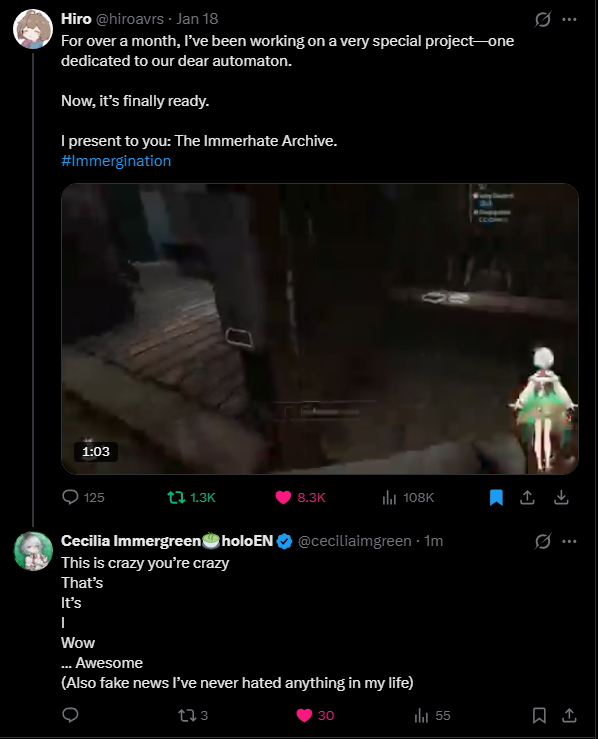The width and height of the screenshot is (598, 739).
Task: Play the 1:03 video thumbnail
Action: tap(319, 328)
